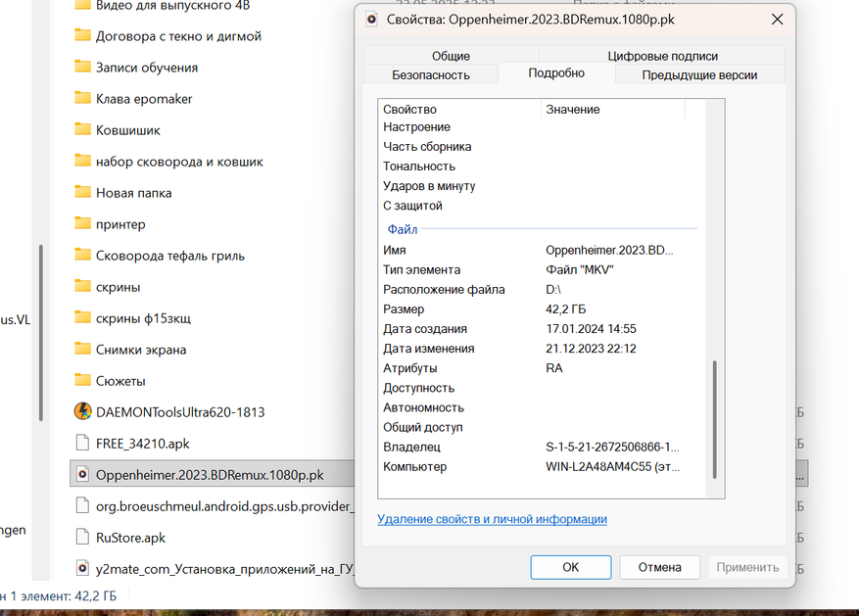Switch to the Общие tab
The width and height of the screenshot is (859, 616).
click(451, 56)
